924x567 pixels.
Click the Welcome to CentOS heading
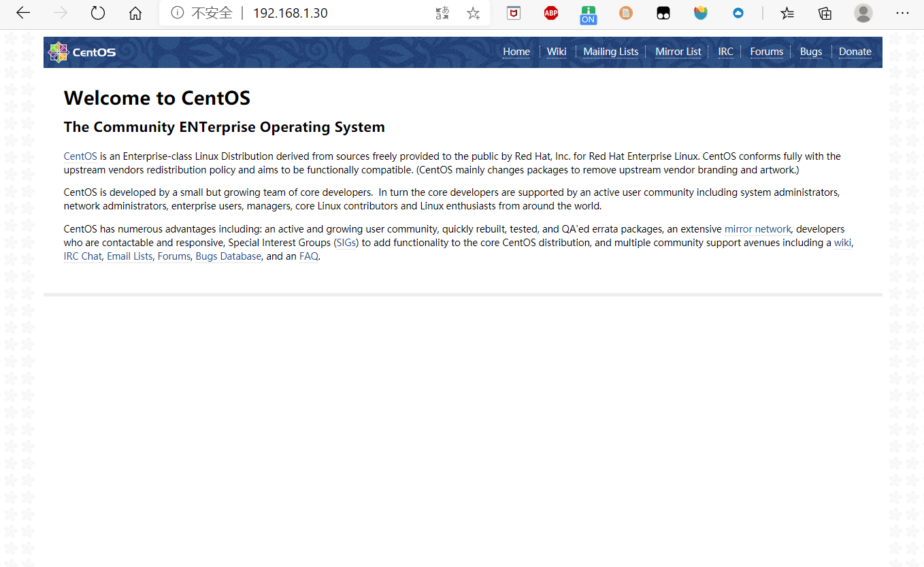[x=157, y=98]
